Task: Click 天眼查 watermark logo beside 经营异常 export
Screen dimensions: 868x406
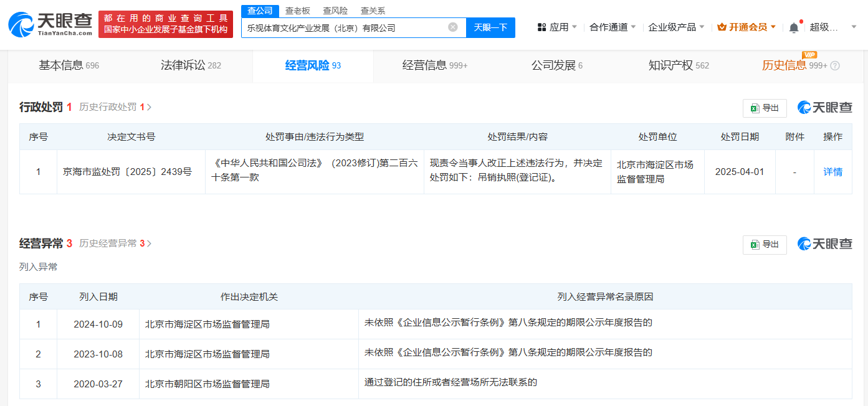Action: coord(824,244)
